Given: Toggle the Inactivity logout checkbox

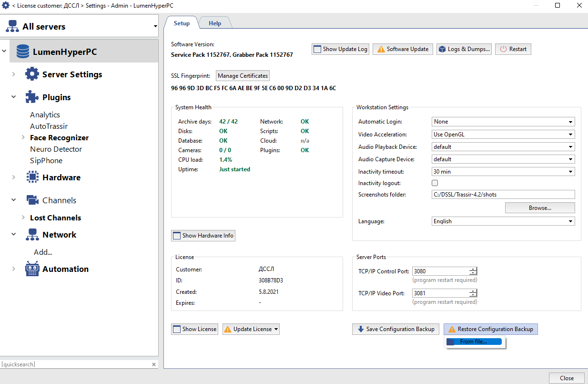Looking at the screenshot, I should click(435, 183).
